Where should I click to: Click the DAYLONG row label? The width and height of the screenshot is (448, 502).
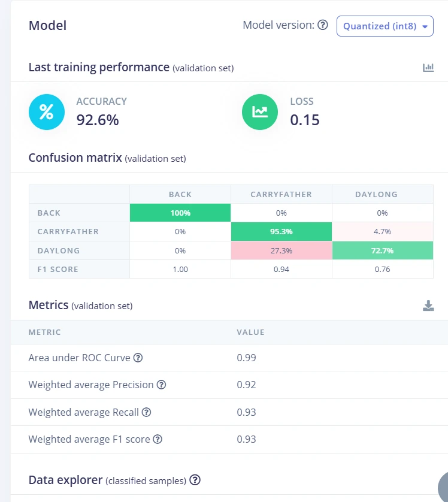click(x=80, y=250)
